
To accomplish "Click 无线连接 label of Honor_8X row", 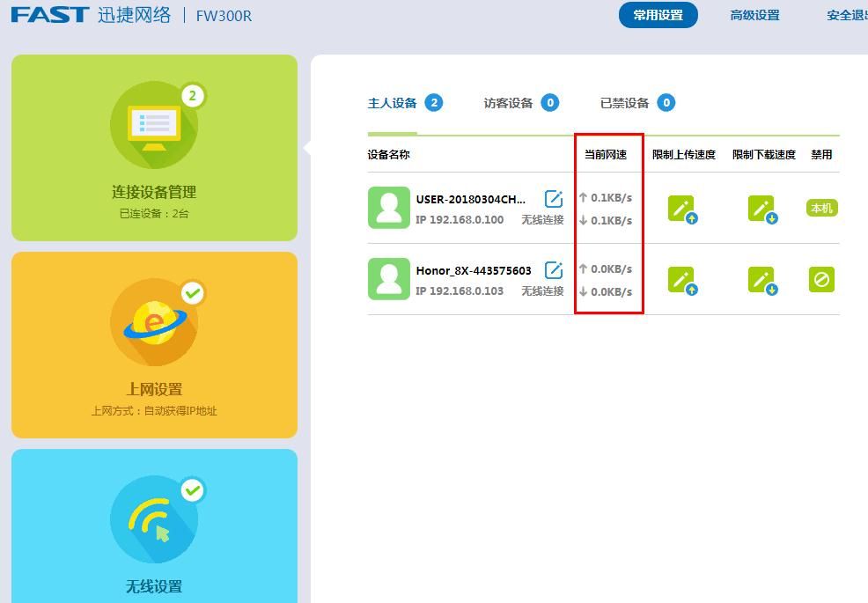I will 542,291.
